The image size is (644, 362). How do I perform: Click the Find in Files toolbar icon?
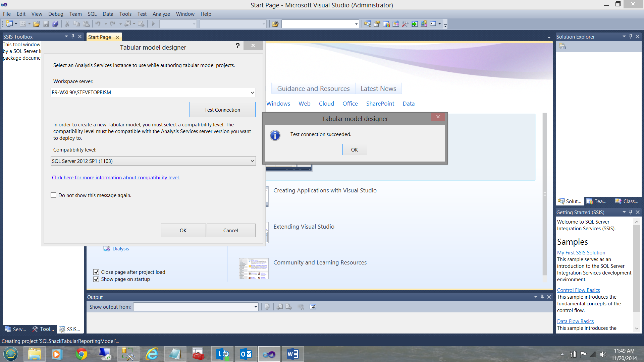pos(275,24)
